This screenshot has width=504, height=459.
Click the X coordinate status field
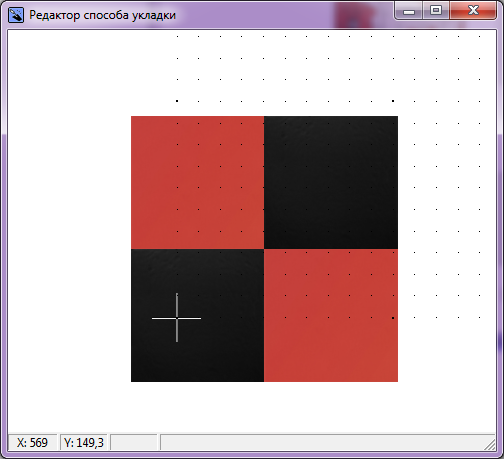pos(32,442)
